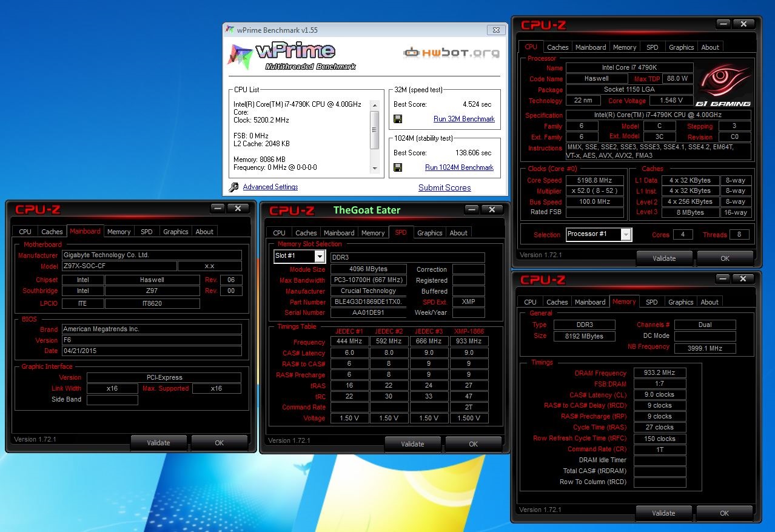Click the save icon beside Run 32M Benchmark
The width and height of the screenshot is (775, 532).
coord(398,119)
